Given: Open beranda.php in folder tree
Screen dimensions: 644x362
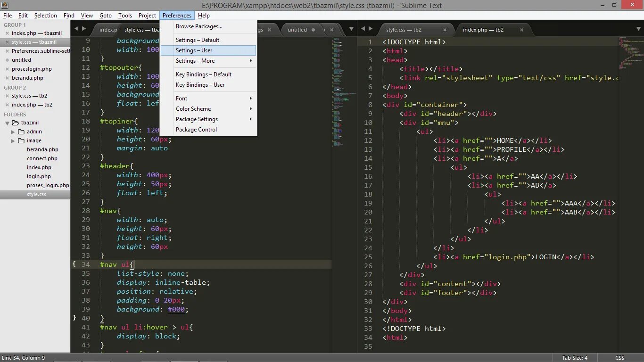Looking at the screenshot, I should pos(42,149).
